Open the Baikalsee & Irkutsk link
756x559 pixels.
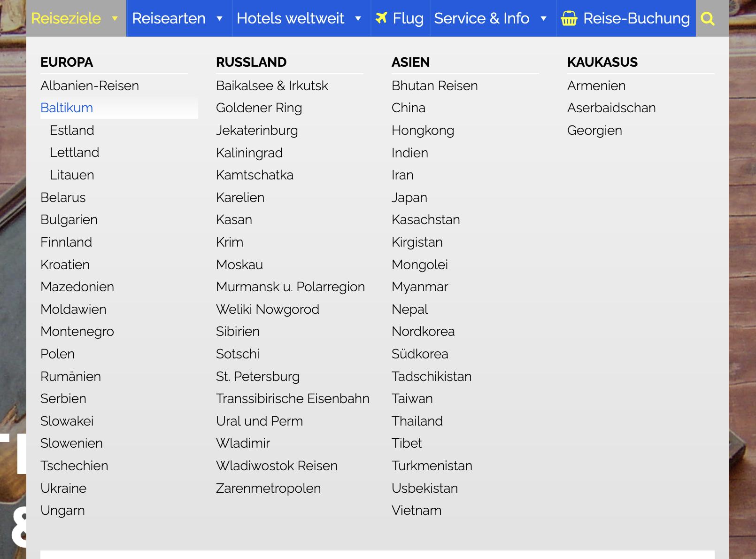coord(272,85)
